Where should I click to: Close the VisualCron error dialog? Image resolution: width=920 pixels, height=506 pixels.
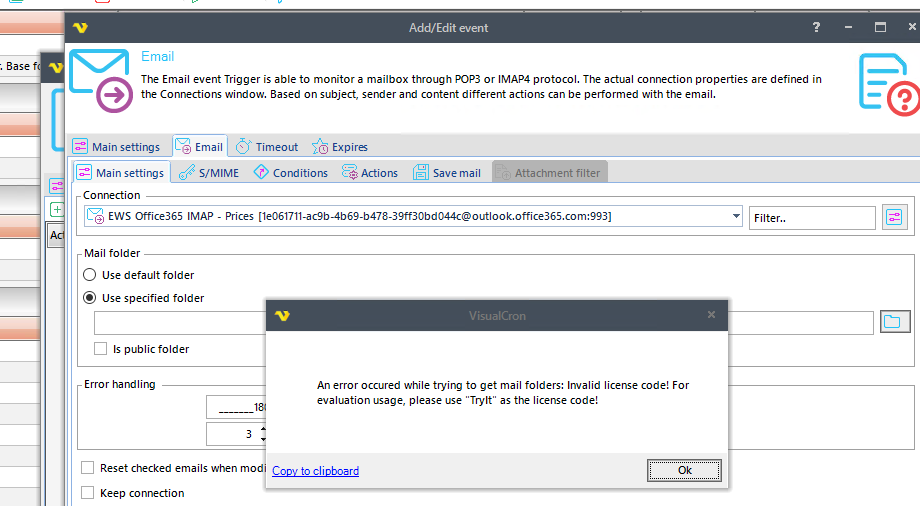click(x=711, y=315)
